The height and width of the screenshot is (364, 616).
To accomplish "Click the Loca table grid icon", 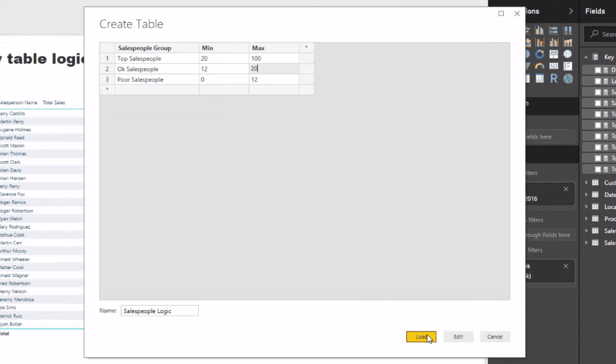I will tap(596, 207).
